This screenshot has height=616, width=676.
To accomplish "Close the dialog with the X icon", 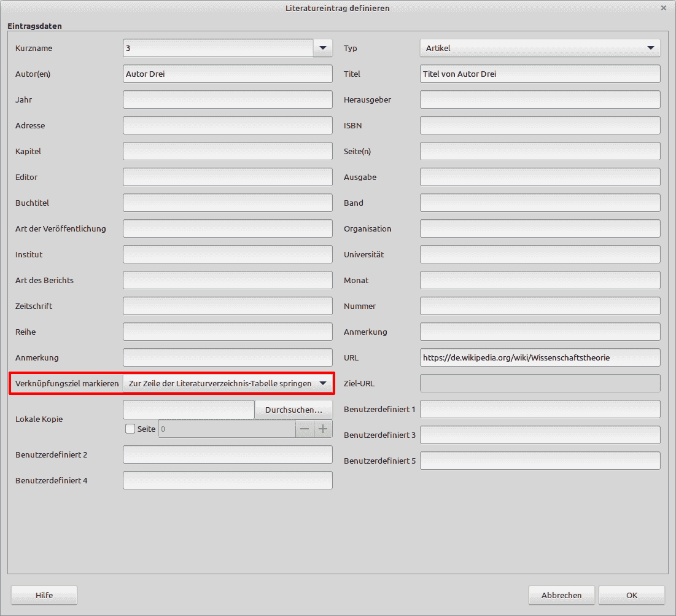I will [x=663, y=8].
